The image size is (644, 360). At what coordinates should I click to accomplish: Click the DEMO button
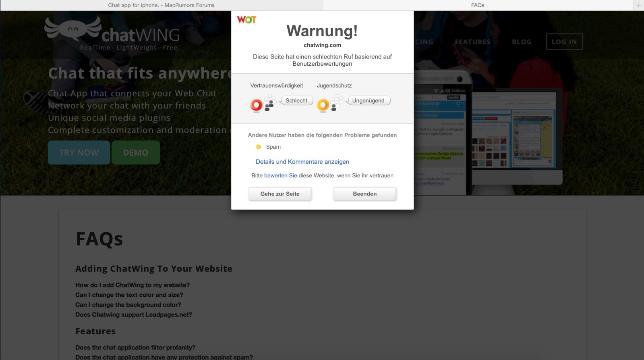[136, 152]
